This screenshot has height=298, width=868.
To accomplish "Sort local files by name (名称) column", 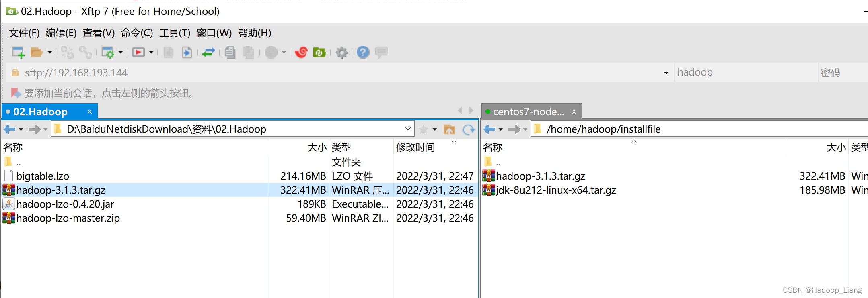I will [136, 147].
